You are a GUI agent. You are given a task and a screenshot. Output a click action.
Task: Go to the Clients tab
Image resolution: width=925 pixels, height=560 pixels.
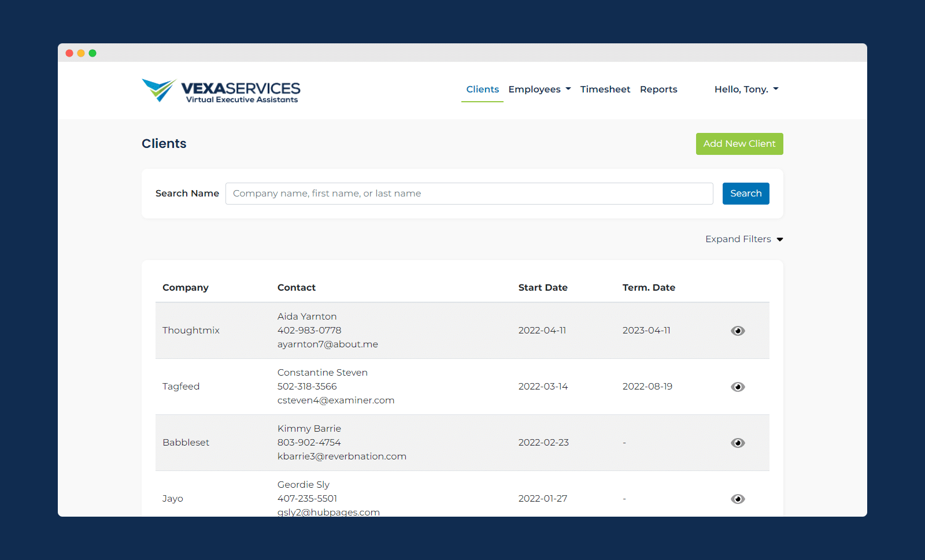coord(482,89)
